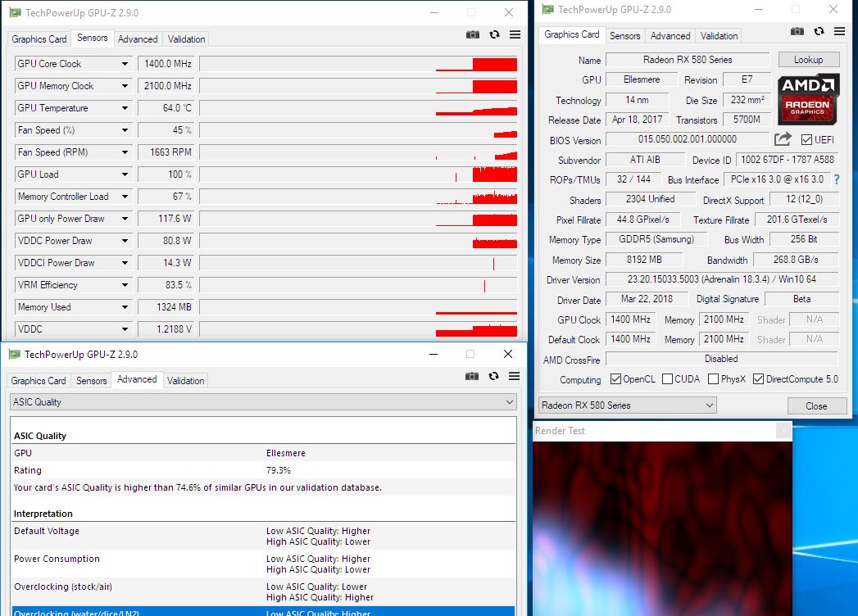The image size is (858, 616).
Task: Toggle the OpenCL checkbox
Action: point(615,379)
